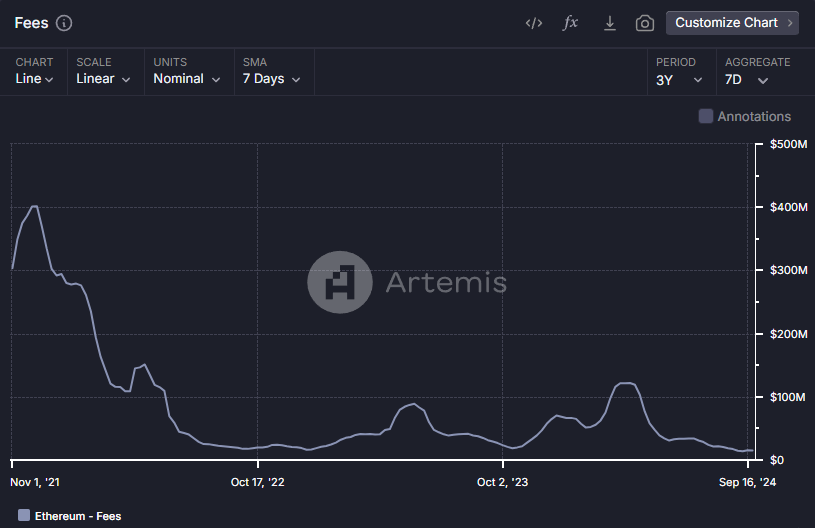Toggle the Ethereum - Fees legend series
815x528 pixels.
77,516
